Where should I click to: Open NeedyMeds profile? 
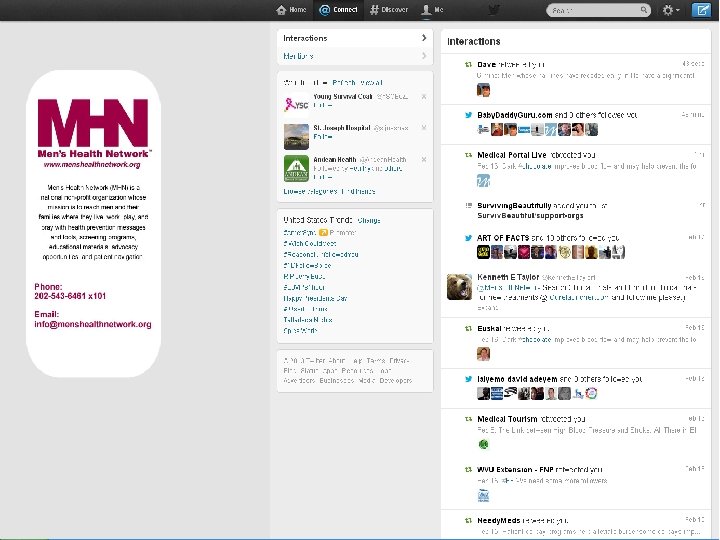coord(498,521)
